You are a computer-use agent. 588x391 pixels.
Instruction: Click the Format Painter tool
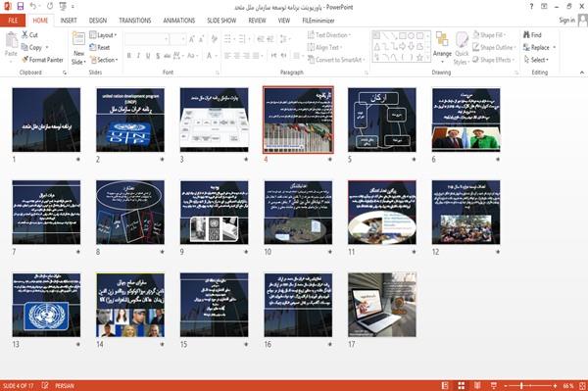point(42,60)
